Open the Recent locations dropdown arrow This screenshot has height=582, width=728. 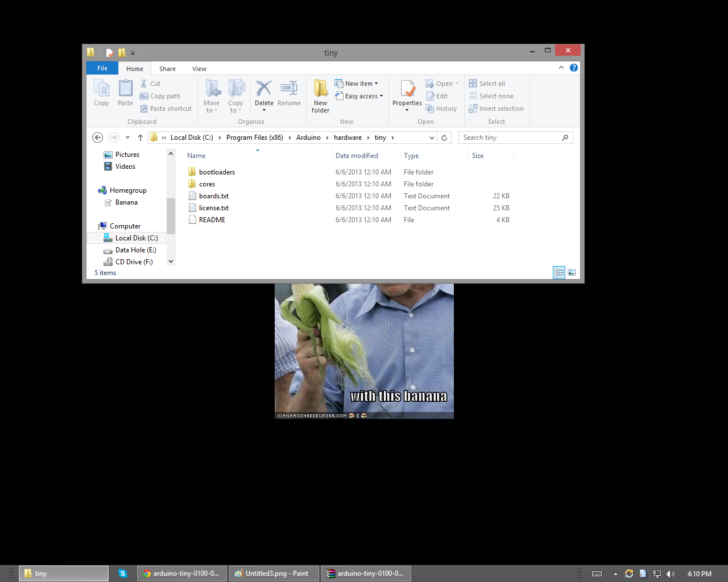click(127, 138)
